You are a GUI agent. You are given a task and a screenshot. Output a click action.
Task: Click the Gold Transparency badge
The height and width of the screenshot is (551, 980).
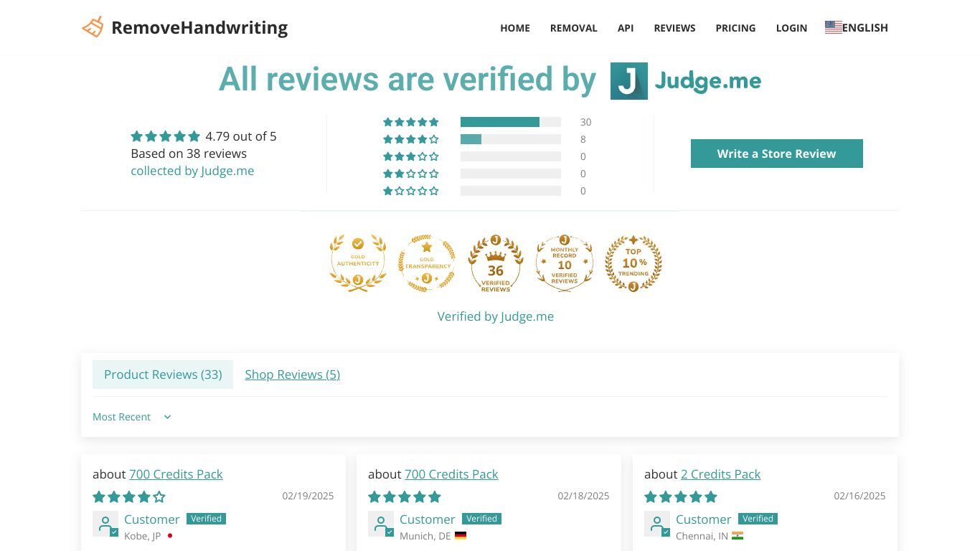(x=427, y=263)
